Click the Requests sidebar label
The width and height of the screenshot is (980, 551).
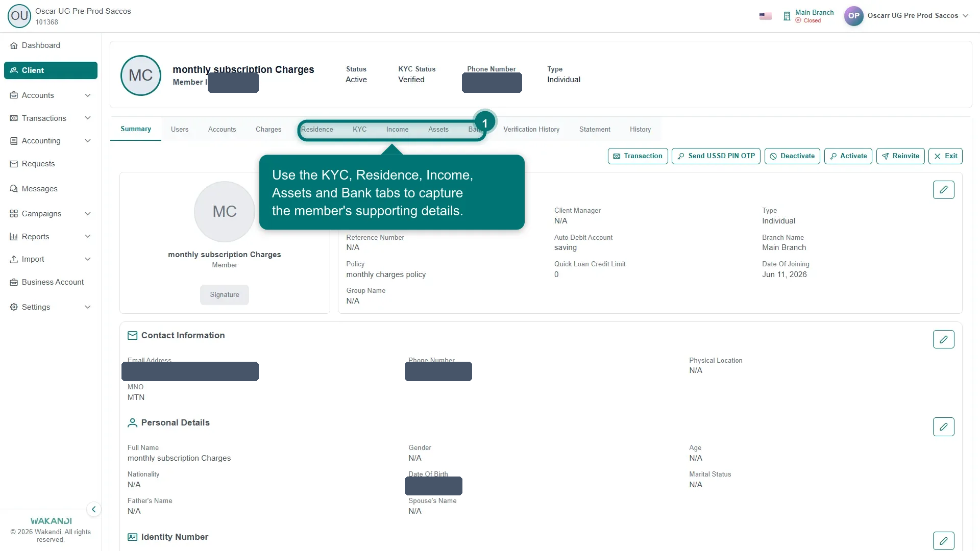point(38,164)
